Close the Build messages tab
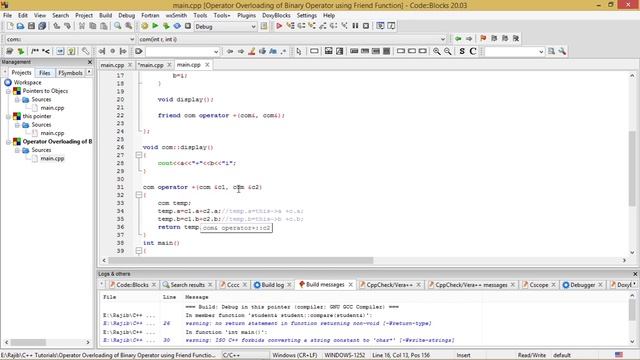The image size is (640, 360). point(350,284)
